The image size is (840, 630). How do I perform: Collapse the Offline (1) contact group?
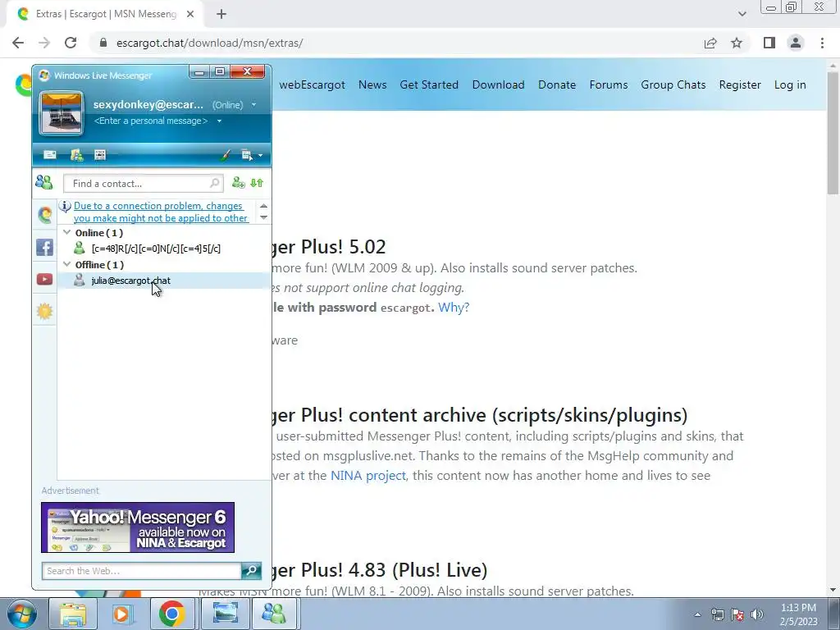point(67,264)
